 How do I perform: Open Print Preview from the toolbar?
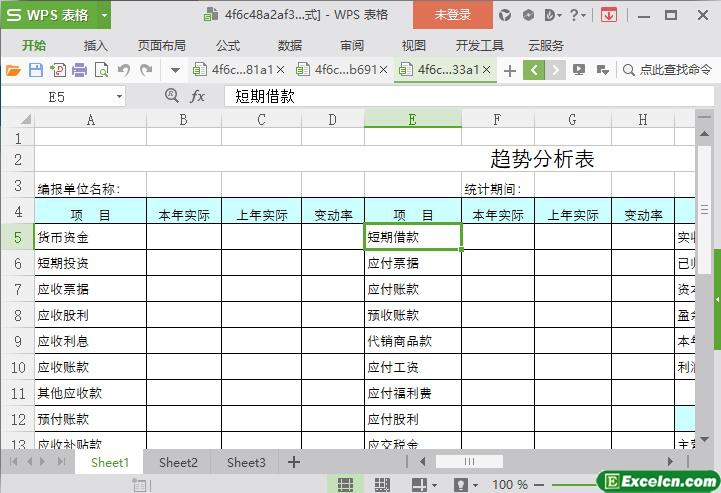[x=101, y=70]
